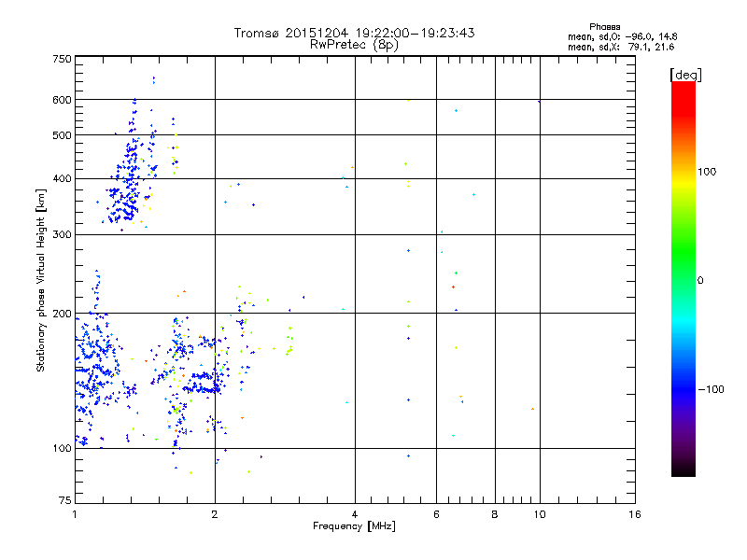
Task: Click the x-axis tick label '8'
Action: 495,514
